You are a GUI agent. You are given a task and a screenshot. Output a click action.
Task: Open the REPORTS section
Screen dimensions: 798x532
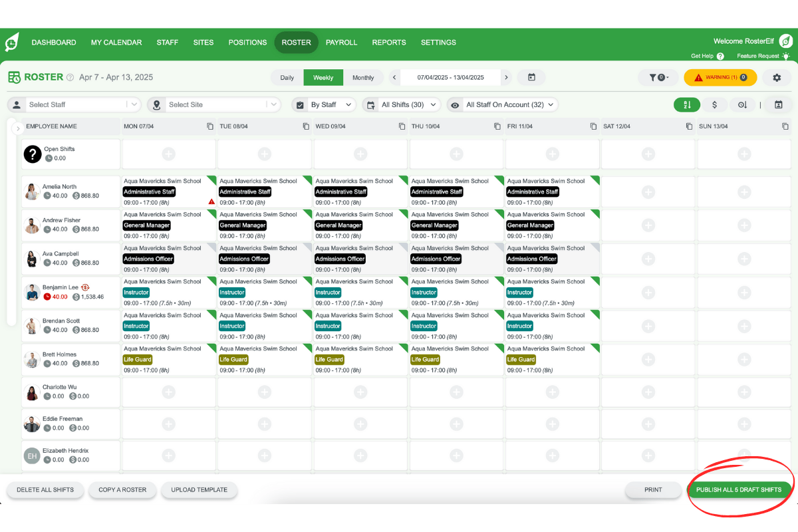pyautogui.click(x=389, y=42)
